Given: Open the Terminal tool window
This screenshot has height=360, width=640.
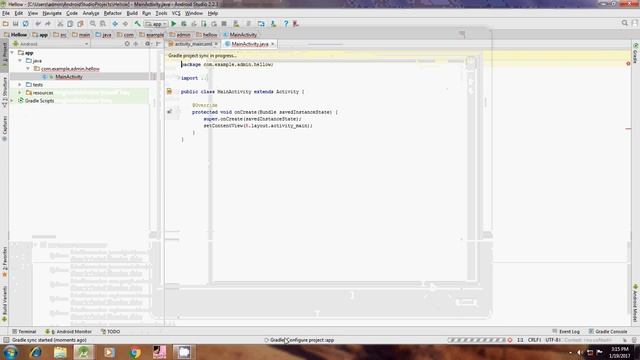Looking at the screenshot, I should 24,331.
